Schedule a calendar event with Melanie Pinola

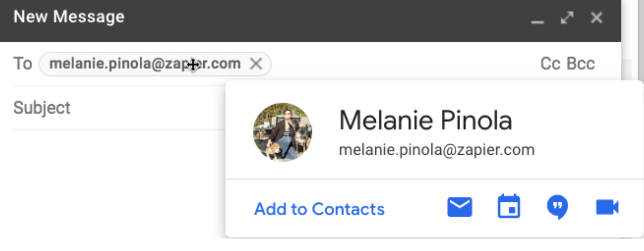509,207
